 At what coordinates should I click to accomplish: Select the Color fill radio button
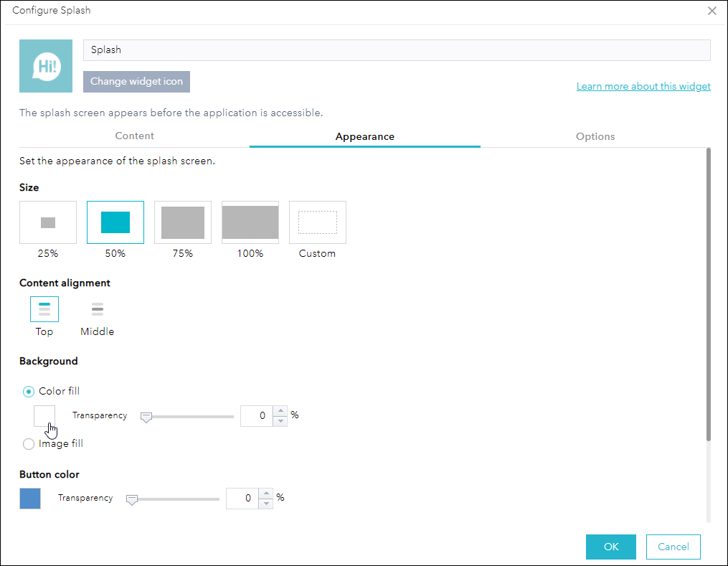(x=28, y=392)
